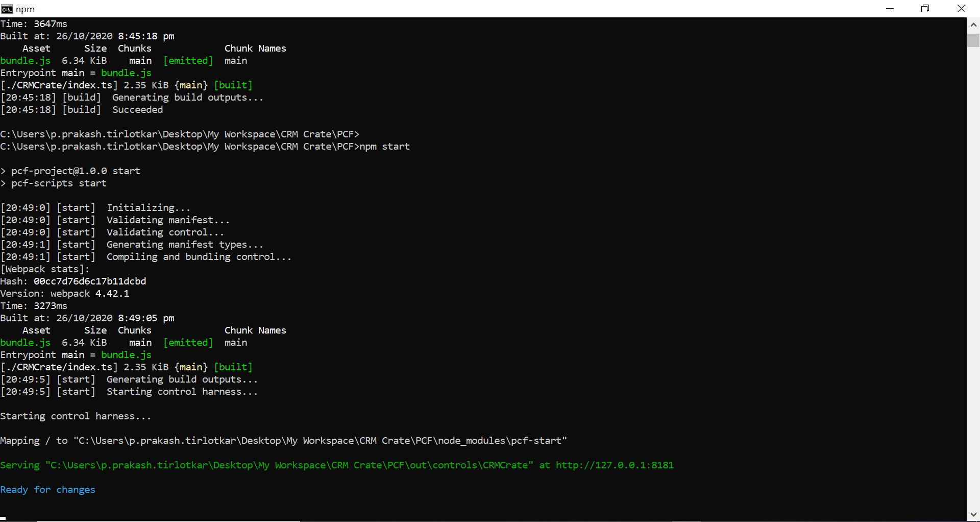Click the 'webpack 4.42.1' version text
The image size is (980, 522).
click(x=90, y=294)
